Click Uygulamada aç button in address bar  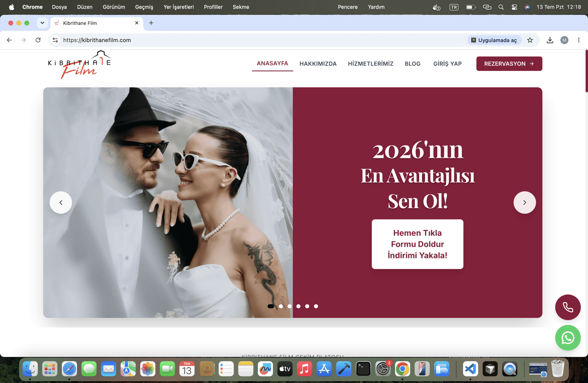tap(494, 40)
